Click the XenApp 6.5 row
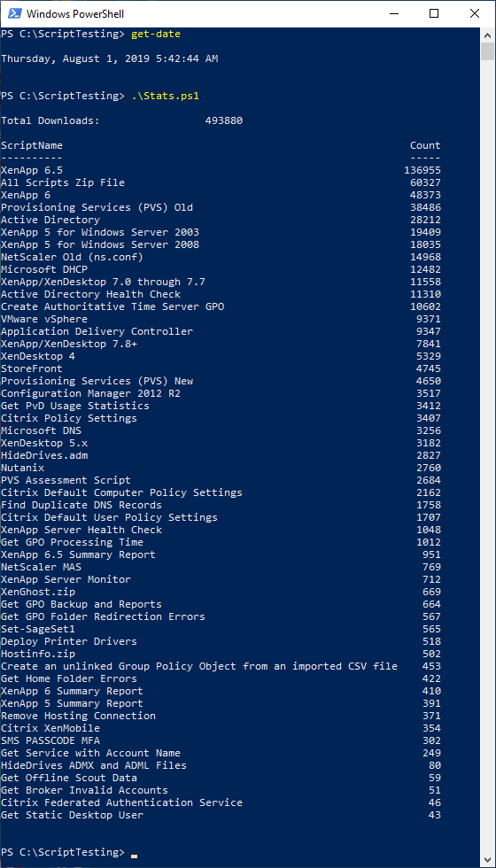 coord(221,170)
